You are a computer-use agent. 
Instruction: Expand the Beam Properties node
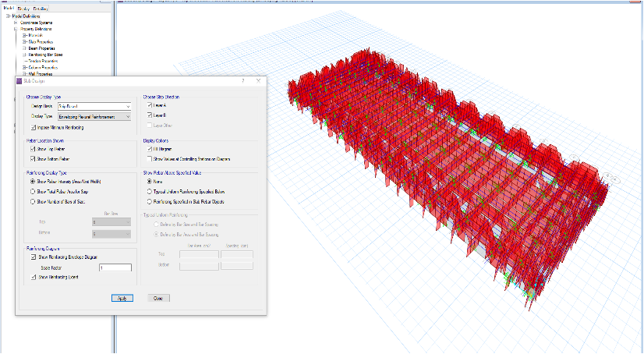[x=25, y=48]
